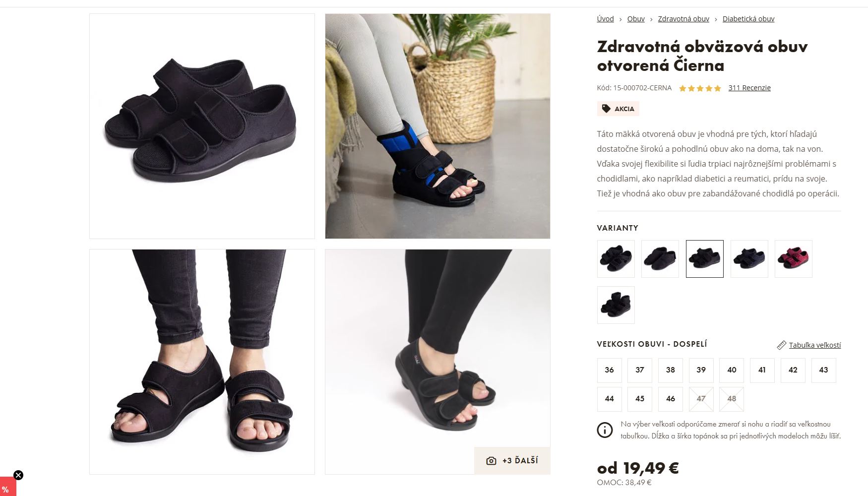The width and height of the screenshot is (868, 496).
Task: Select shoe size 36
Action: coord(609,370)
